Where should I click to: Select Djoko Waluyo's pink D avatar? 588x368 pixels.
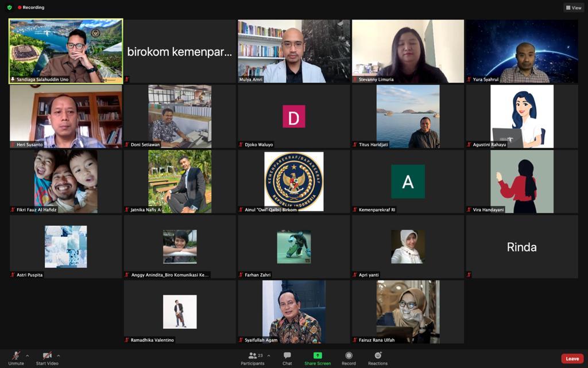(x=293, y=117)
